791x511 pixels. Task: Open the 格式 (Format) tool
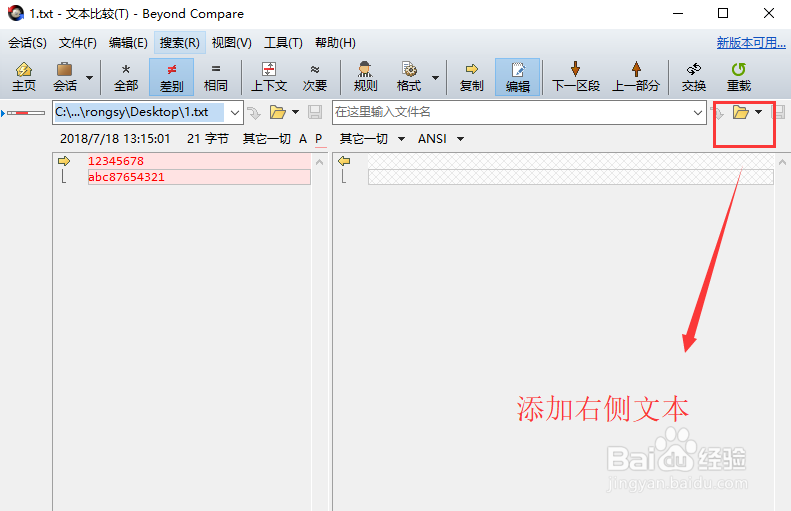click(409, 77)
